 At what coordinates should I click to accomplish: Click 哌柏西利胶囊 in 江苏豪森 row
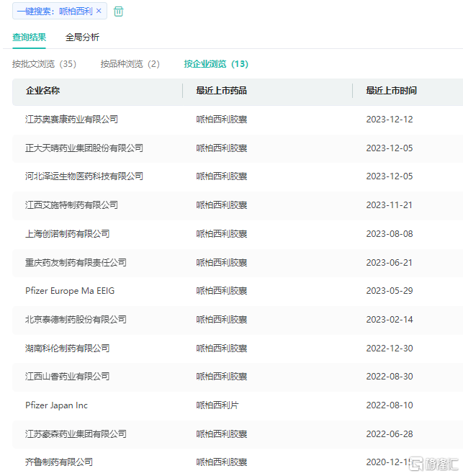(222, 434)
